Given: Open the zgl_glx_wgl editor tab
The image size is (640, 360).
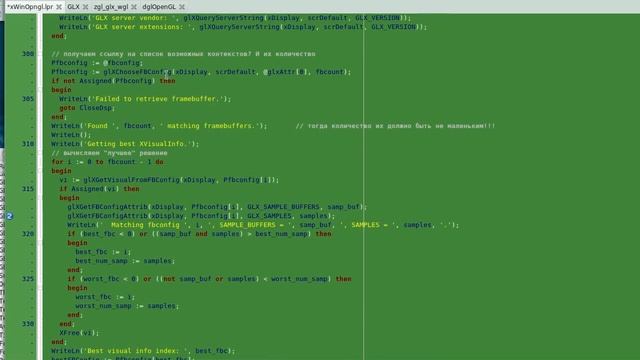Looking at the screenshot, I should [111, 7].
